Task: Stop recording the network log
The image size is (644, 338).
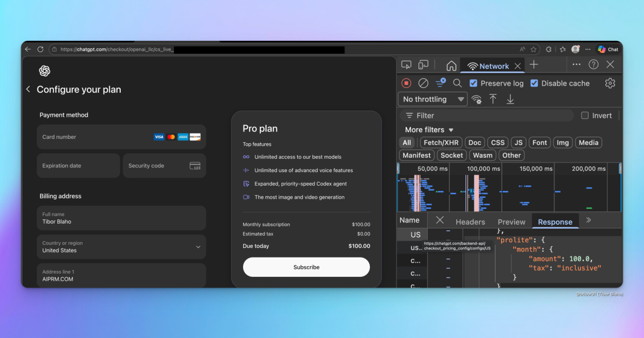Action: click(406, 83)
